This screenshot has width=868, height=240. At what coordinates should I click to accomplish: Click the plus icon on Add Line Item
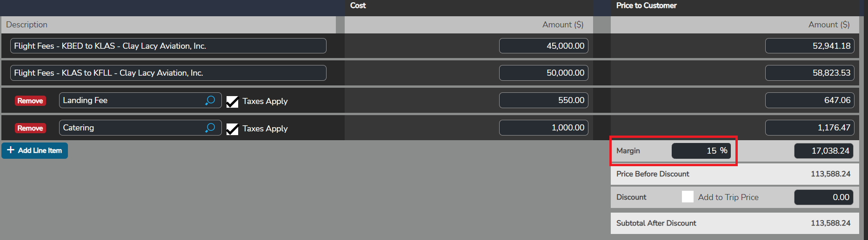click(x=11, y=150)
